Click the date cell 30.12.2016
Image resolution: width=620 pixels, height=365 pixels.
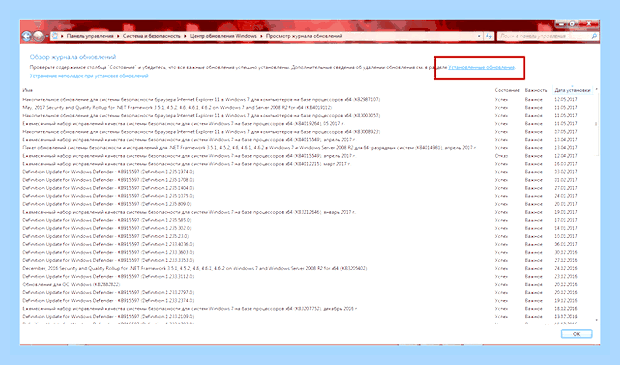pos(566,252)
